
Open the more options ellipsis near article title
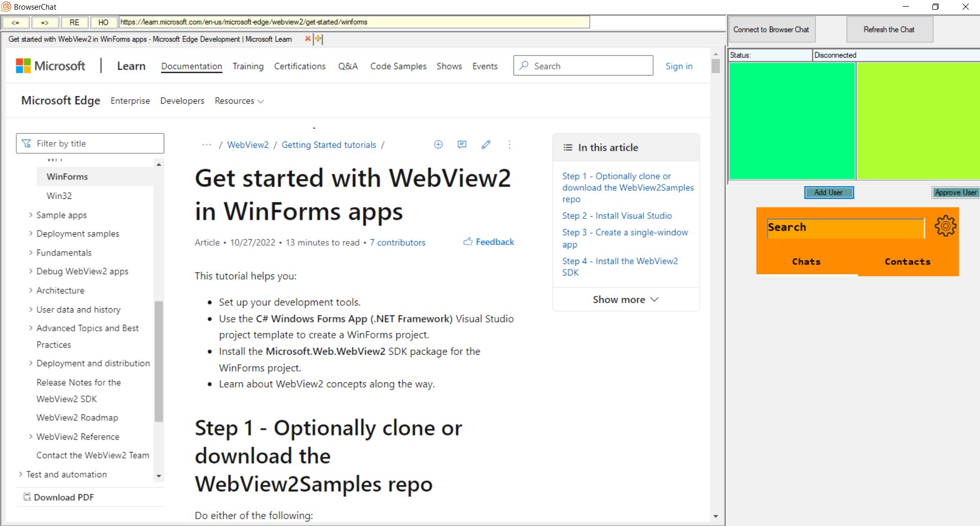coord(509,145)
